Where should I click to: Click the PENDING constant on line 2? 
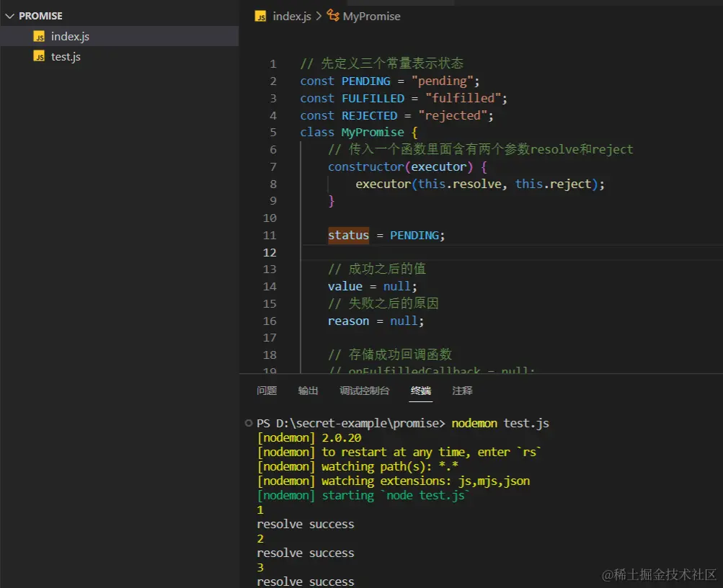pyautogui.click(x=365, y=81)
